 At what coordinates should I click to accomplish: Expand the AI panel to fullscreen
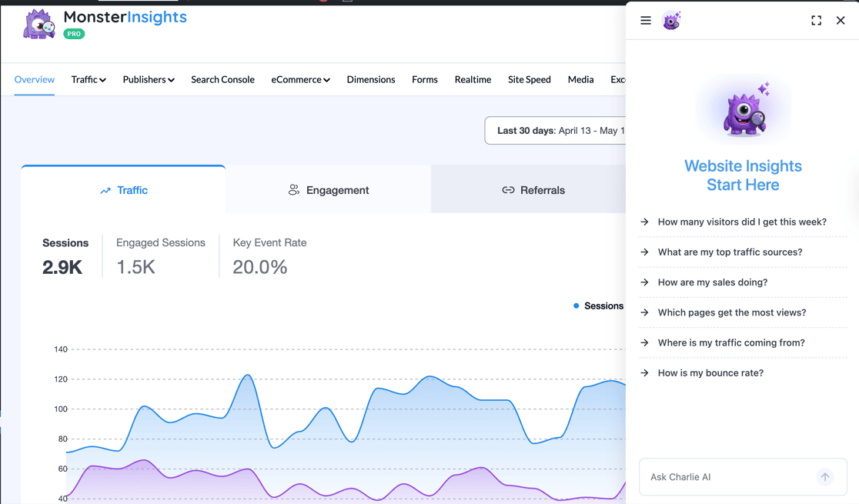[816, 20]
